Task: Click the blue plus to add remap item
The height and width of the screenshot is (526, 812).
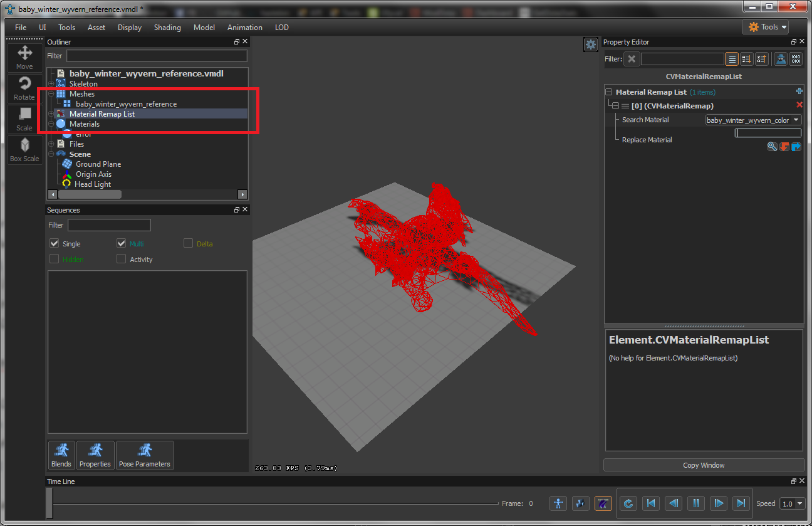Action: [799, 92]
